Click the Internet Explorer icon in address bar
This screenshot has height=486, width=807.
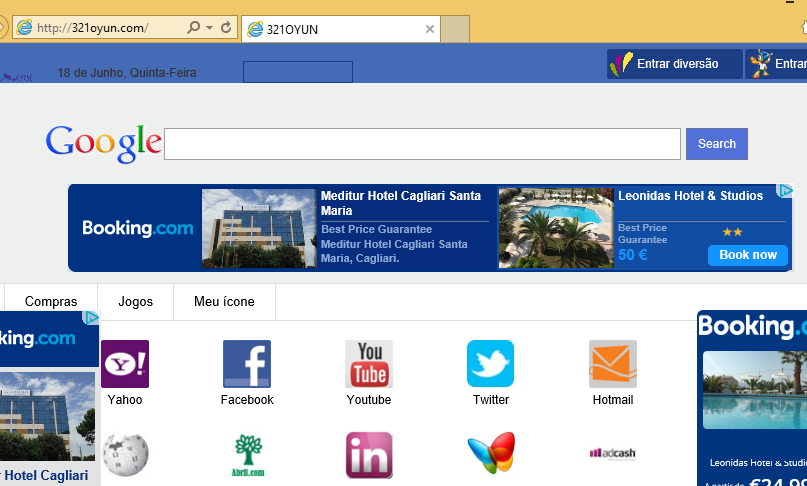[x=24, y=27]
